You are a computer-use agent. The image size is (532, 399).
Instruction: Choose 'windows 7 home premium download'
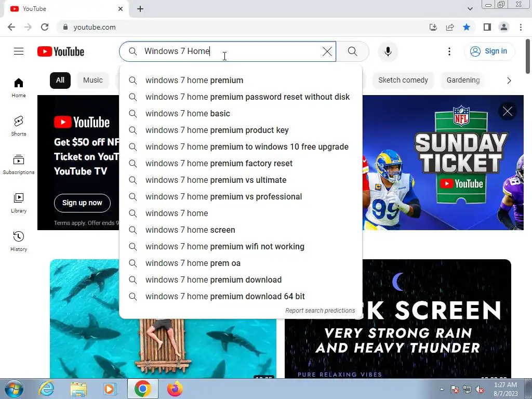[x=241, y=280]
